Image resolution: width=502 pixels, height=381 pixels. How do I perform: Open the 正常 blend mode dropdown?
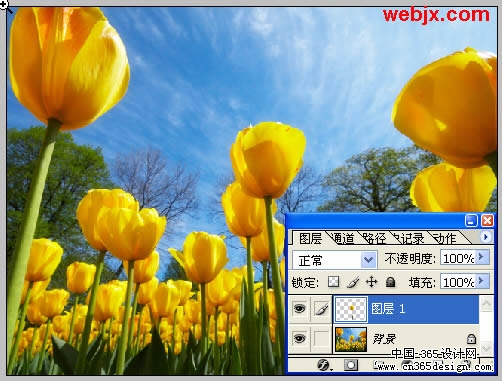334,260
